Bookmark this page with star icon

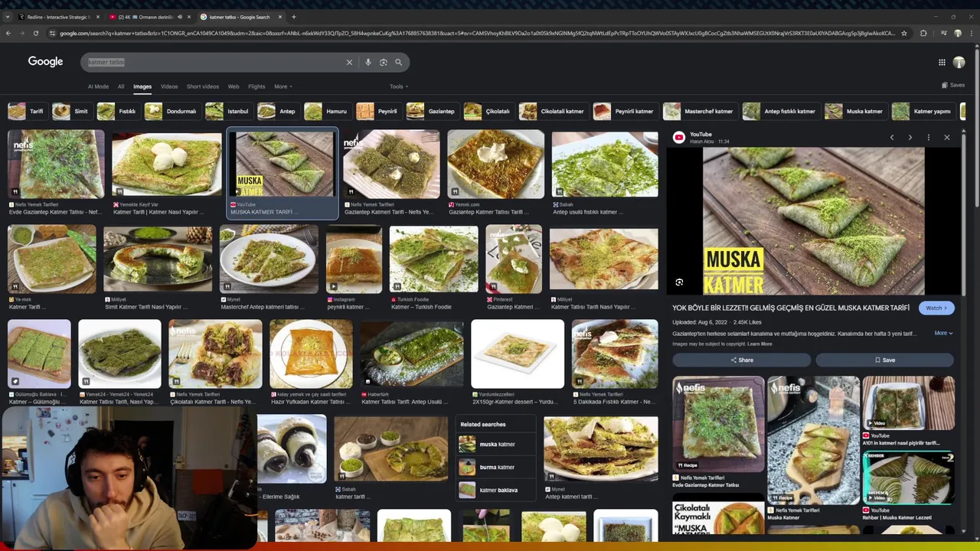[904, 33]
